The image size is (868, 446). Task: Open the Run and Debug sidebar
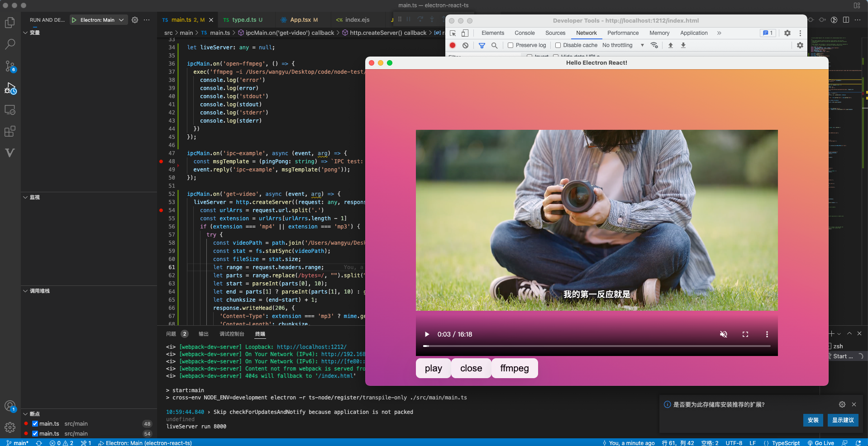10,89
